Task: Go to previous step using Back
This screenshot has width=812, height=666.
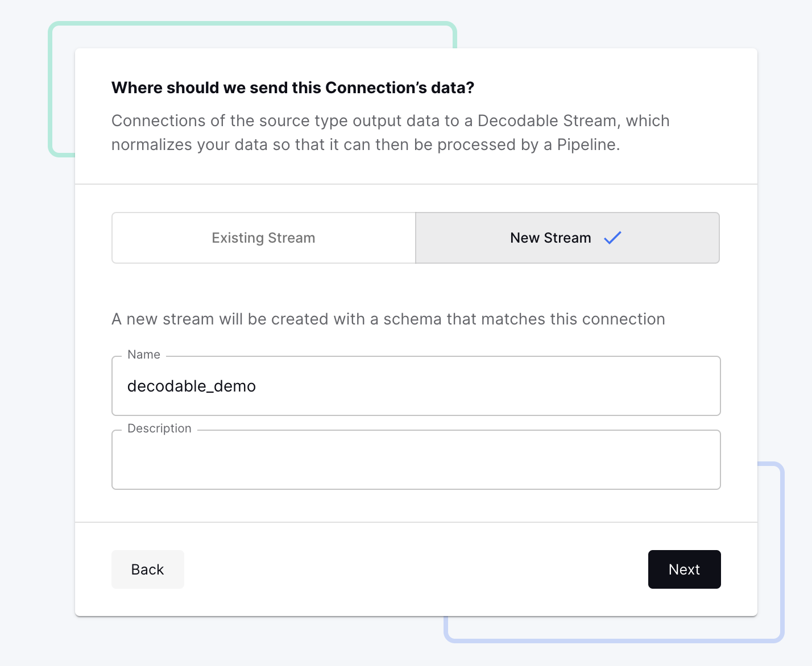Action: point(147,569)
